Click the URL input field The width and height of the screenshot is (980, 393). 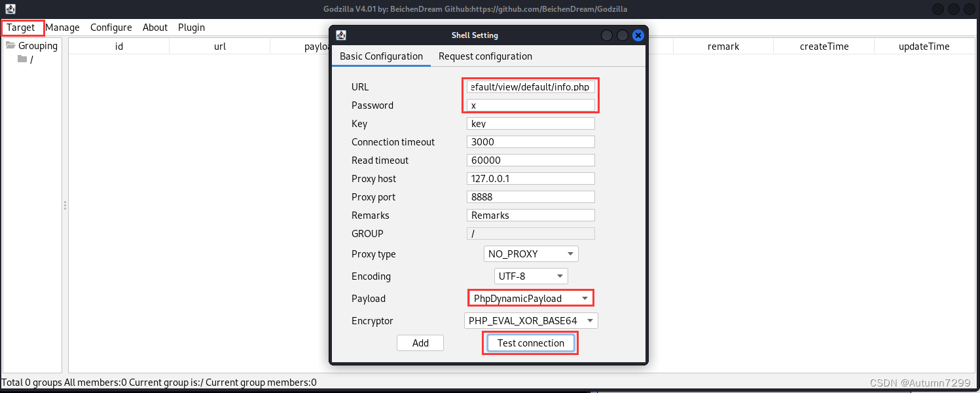click(531, 87)
